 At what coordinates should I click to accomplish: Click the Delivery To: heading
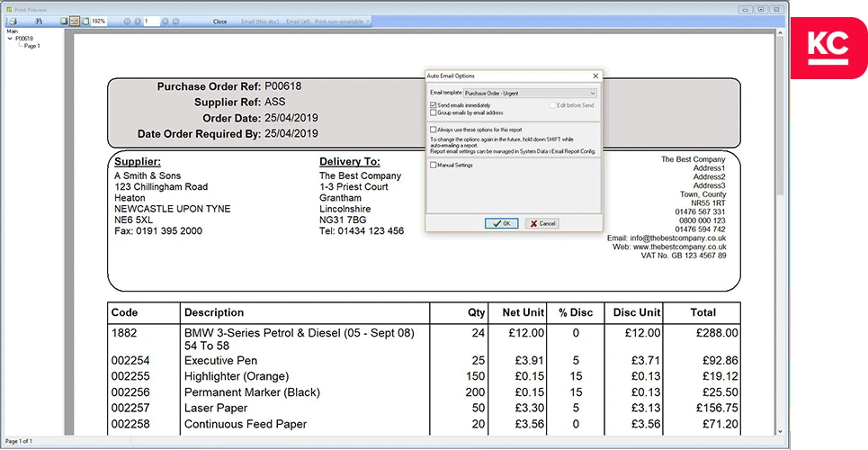[x=350, y=162]
